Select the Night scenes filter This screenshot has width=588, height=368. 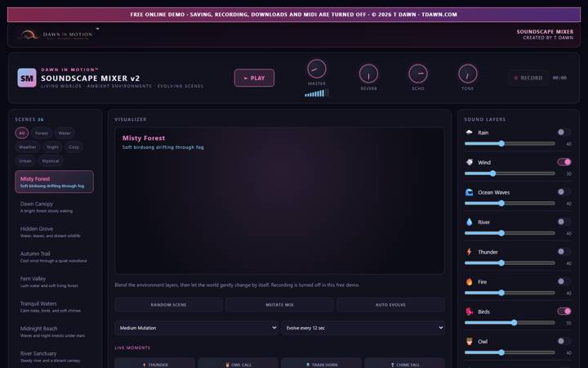[52, 147]
